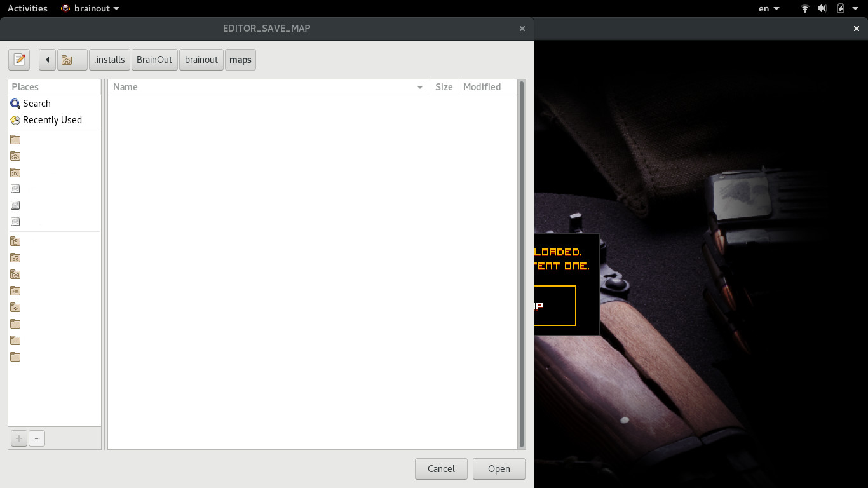868x488 pixels.
Task: Open the Music folder icon in Places
Action: coord(15,258)
